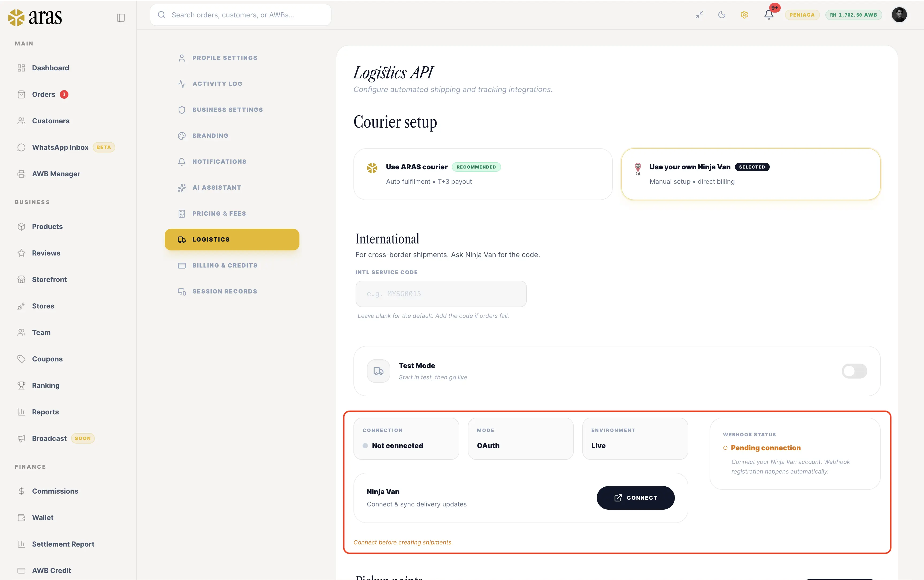Image resolution: width=924 pixels, height=580 pixels.
Task: Click the Connect button for Ninja Van
Action: (x=636, y=498)
